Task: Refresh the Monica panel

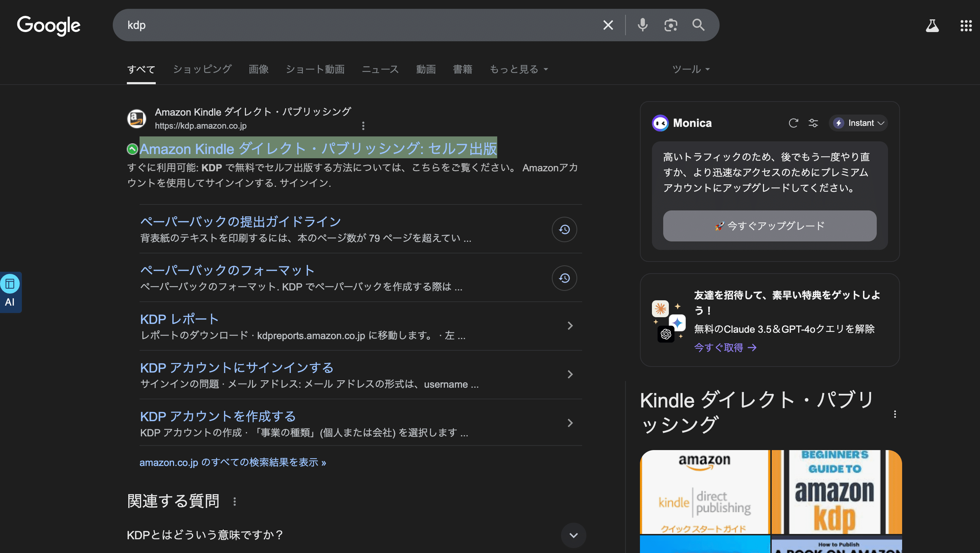Action: tap(794, 123)
